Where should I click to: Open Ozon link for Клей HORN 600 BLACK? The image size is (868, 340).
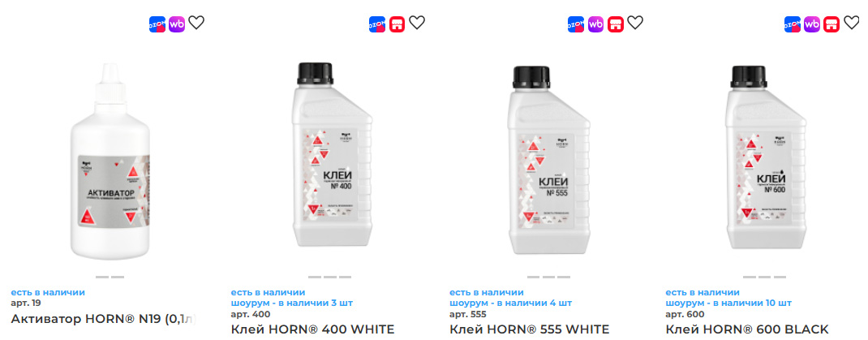coord(793,24)
